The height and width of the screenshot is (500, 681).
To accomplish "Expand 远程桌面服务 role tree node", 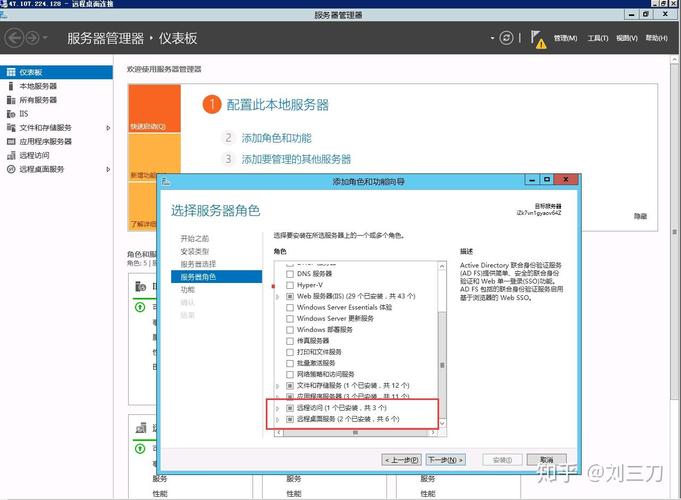I will pyautogui.click(x=278, y=420).
